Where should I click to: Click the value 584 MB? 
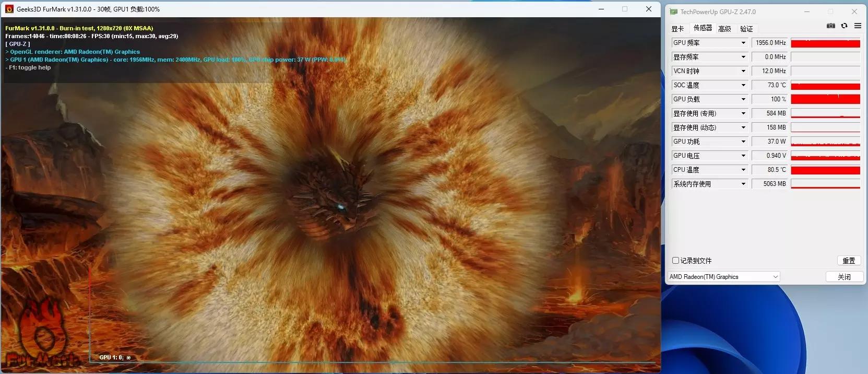[769, 113]
